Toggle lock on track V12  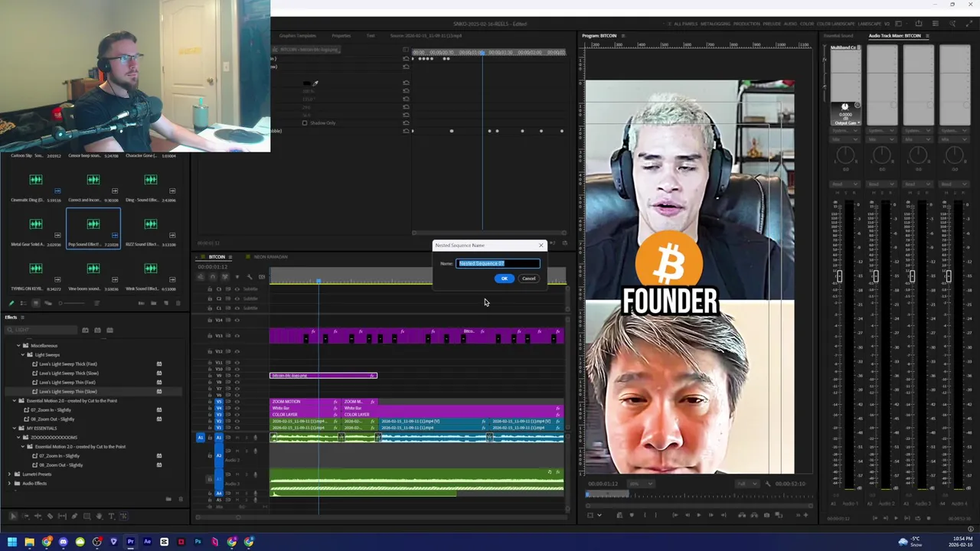coord(209,351)
